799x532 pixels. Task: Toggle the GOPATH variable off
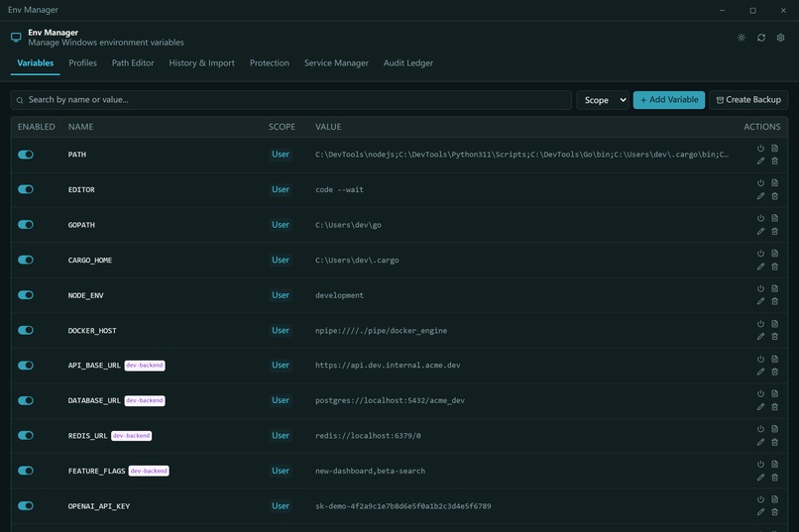(26, 225)
